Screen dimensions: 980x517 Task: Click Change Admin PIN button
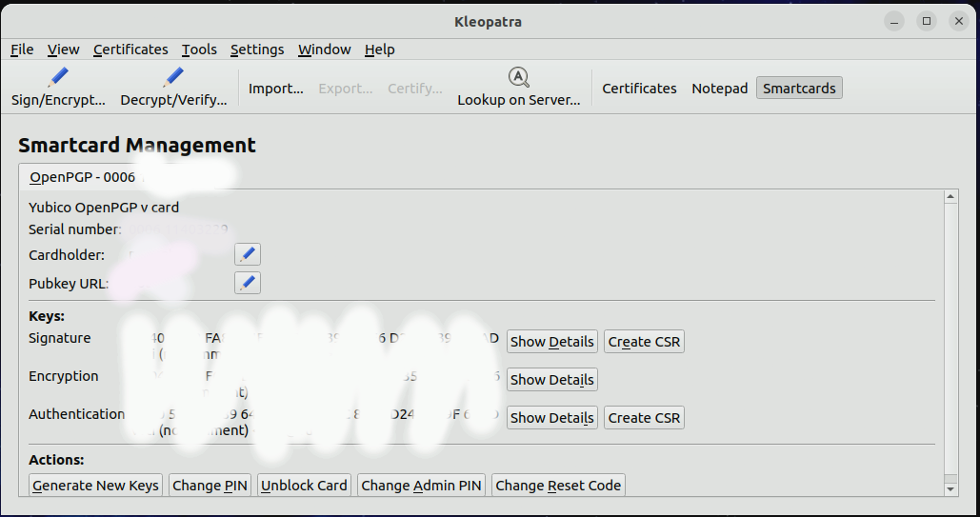click(x=421, y=486)
